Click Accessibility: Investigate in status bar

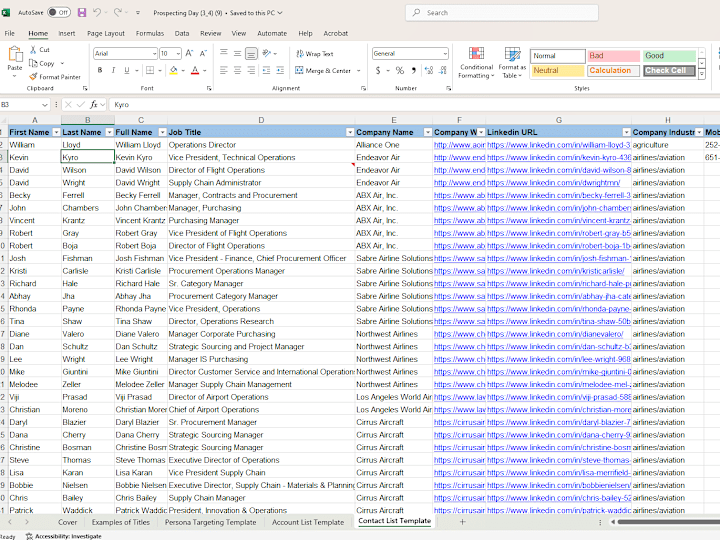(x=64, y=536)
